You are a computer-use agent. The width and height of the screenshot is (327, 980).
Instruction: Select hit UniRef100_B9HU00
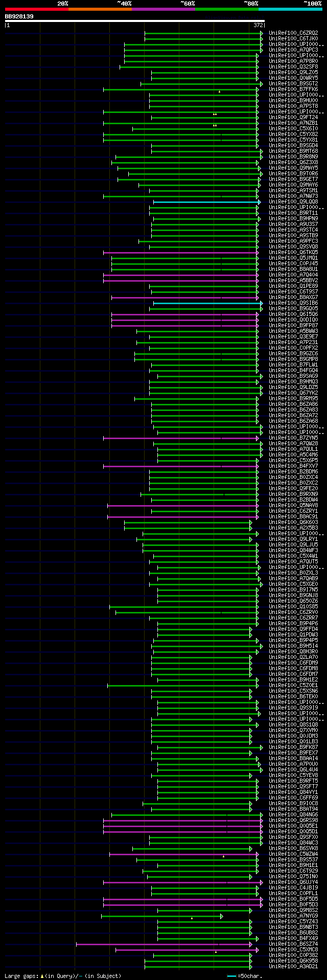tap(293, 101)
